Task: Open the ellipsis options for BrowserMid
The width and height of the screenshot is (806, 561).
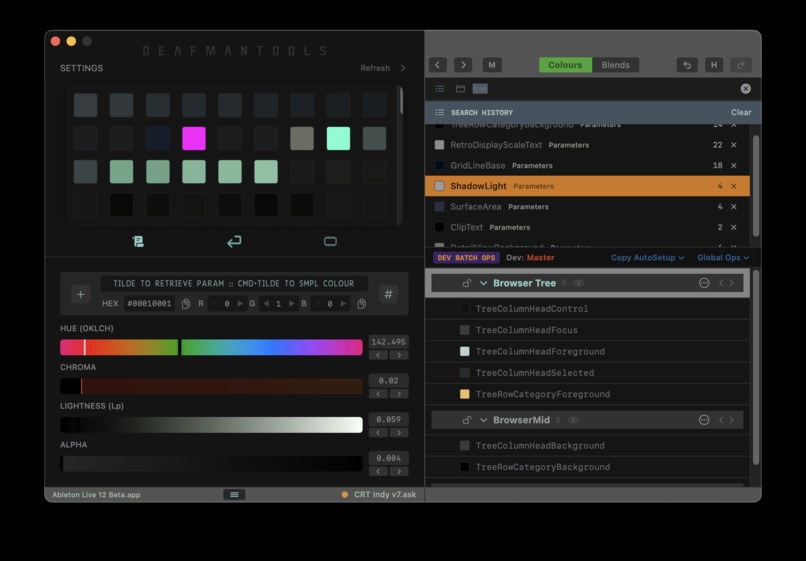Action: point(704,420)
